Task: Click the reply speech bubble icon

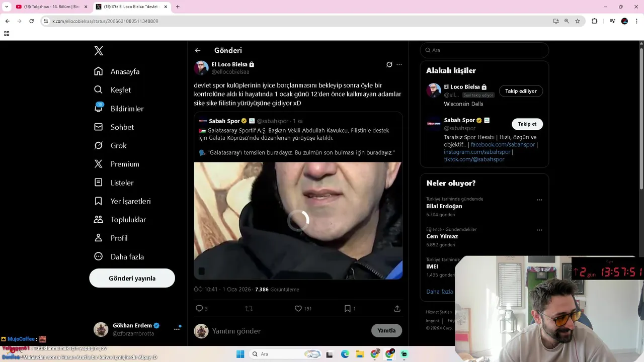Action: coord(199,308)
